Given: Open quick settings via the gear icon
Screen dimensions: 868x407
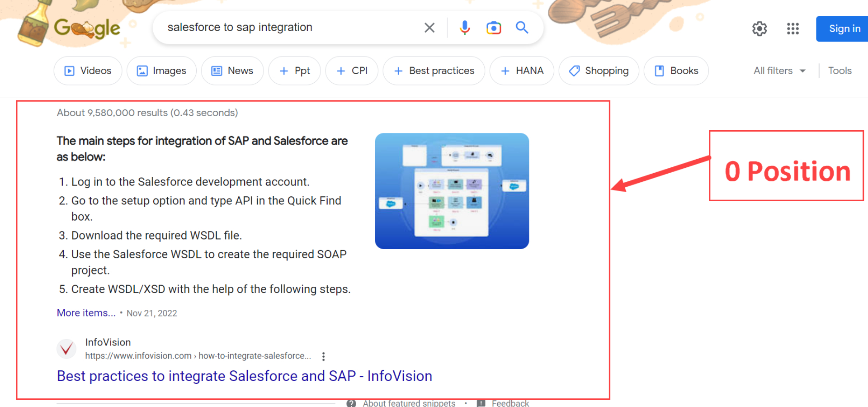Looking at the screenshot, I should click(759, 28).
